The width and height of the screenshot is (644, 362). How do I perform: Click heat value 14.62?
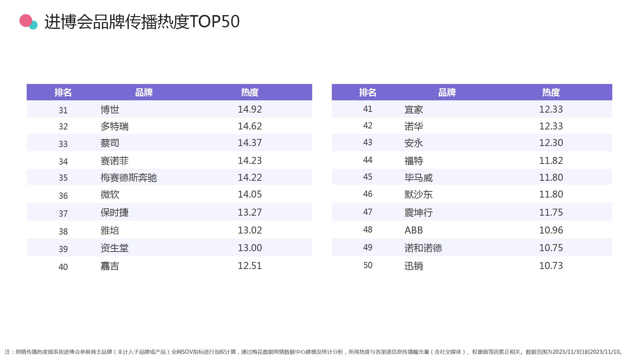pyautogui.click(x=250, y=126)
